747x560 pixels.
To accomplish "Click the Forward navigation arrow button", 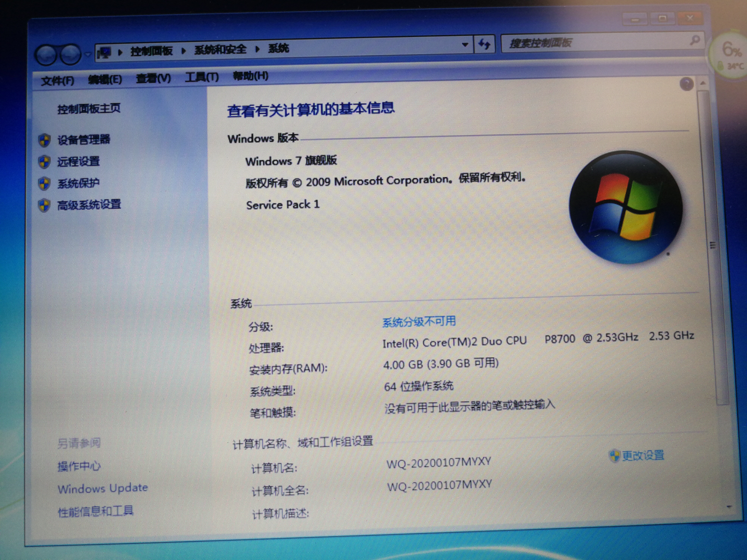I will coord(70,54).
